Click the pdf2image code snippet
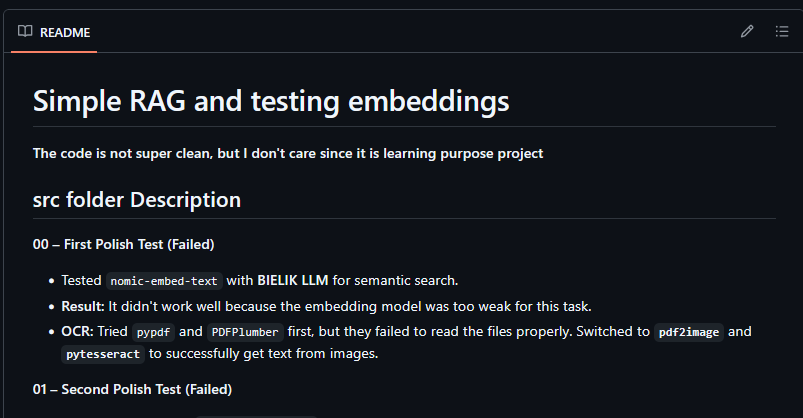 [x=689, y=333]
